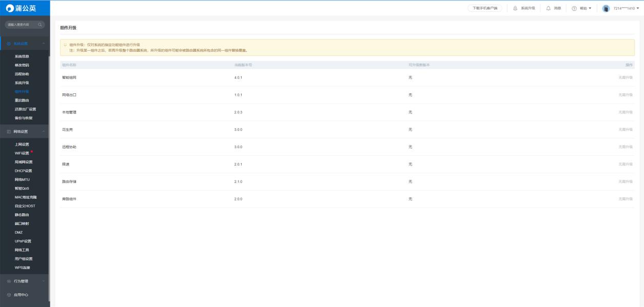
Task: Click the 系统升级 icon in top bar
Action: point(515,8)
